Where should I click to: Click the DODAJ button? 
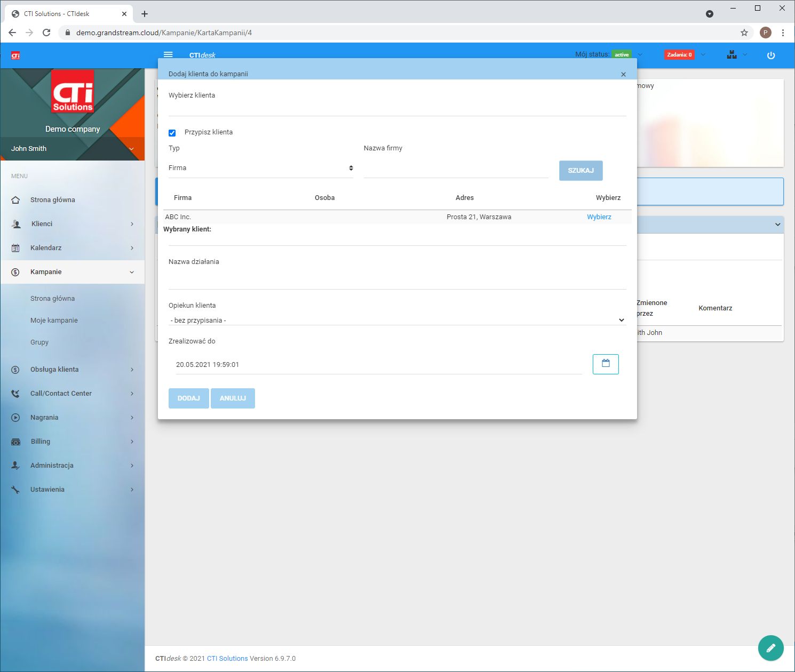[188, 398]
